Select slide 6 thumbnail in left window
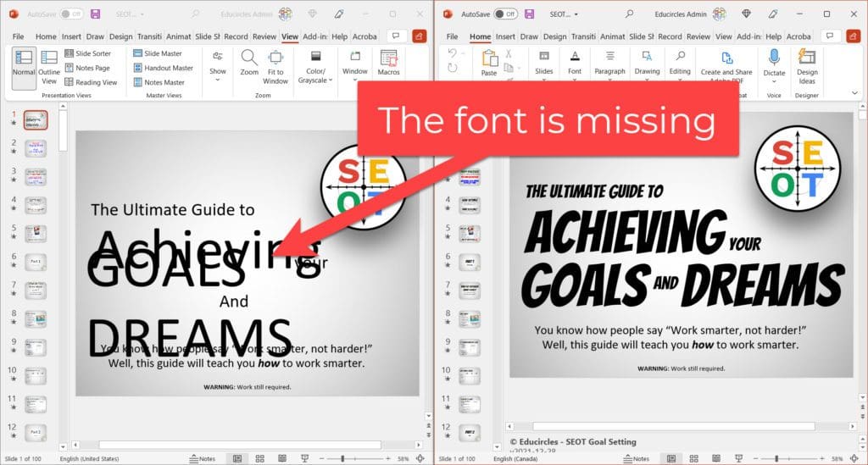 [x=36, y=262]
